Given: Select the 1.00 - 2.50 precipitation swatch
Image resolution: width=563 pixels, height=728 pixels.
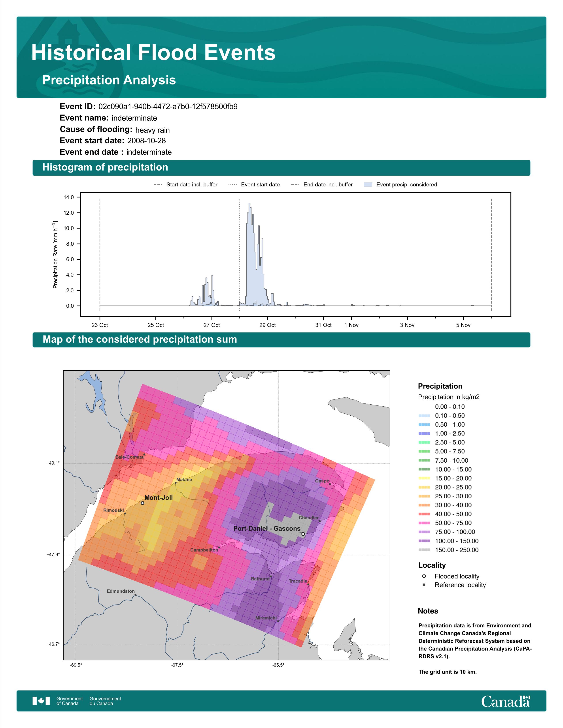Looking at the screenshot, I should [x=424, y=433].
